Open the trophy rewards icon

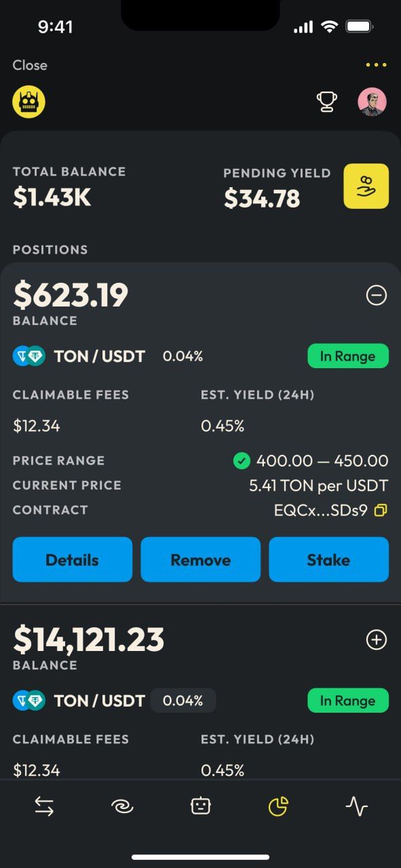click(327, 102)
